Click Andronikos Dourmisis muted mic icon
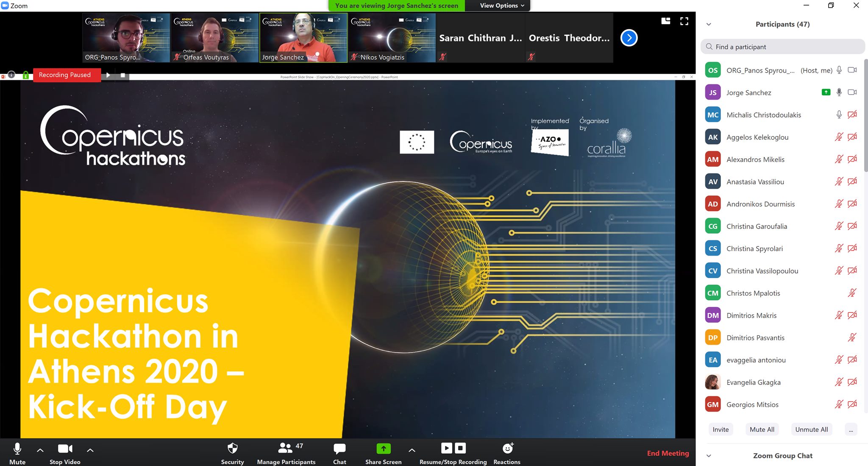868x466 pixels. [x=839, y=204]
